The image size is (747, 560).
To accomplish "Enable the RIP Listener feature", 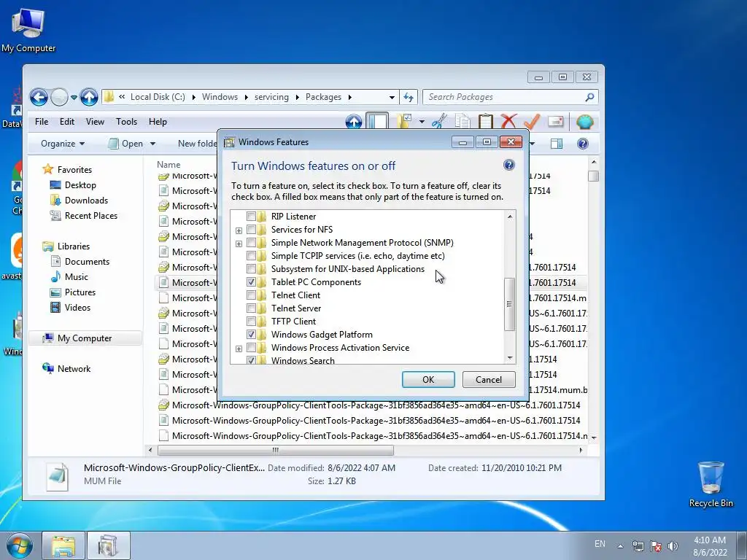I will click(x=251, y=216).
